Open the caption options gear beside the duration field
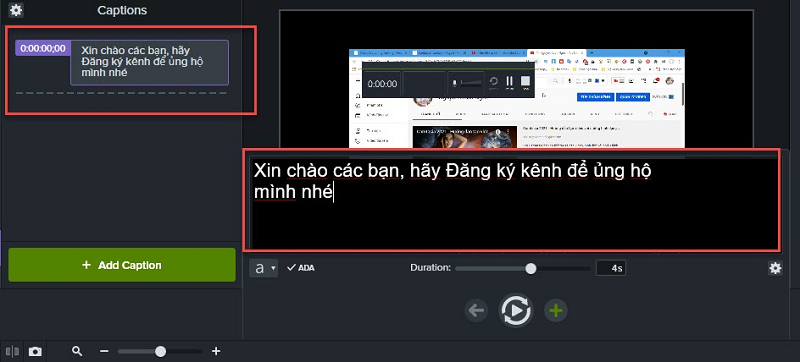 pyautogui.click(x=775, y=268)
